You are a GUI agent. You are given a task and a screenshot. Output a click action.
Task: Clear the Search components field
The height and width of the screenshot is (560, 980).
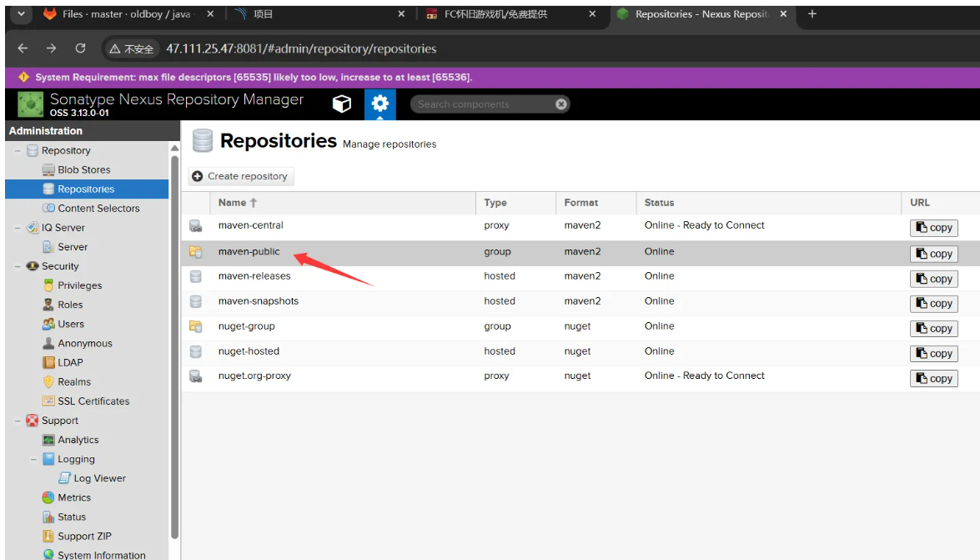tap(561, 103)
